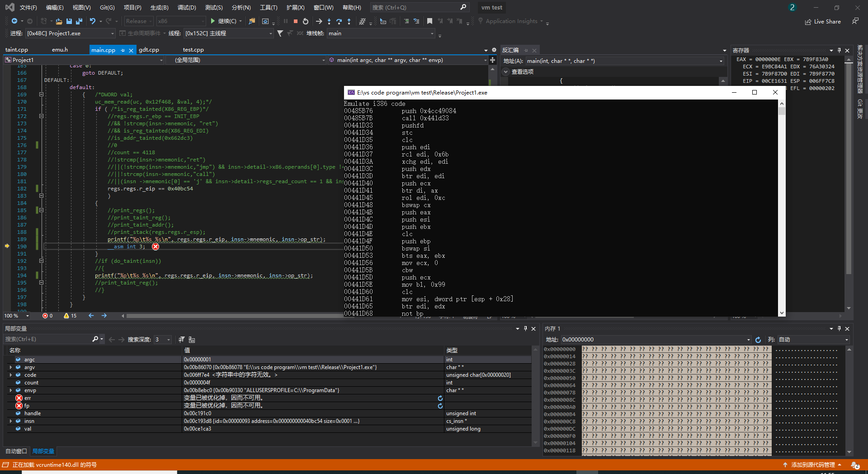The image size is (868, 474).
Task: Click the bookmark icon in toolbar
Action: point(429,21)
